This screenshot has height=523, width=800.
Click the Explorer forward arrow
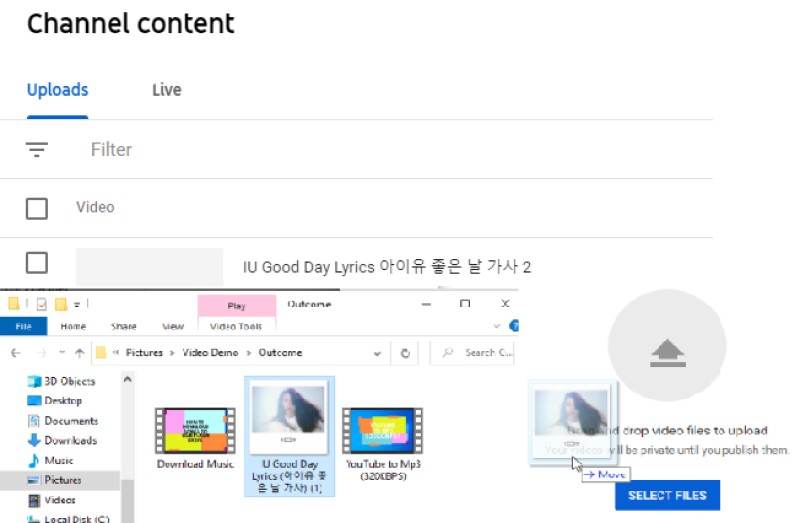[x=42, y=353]
